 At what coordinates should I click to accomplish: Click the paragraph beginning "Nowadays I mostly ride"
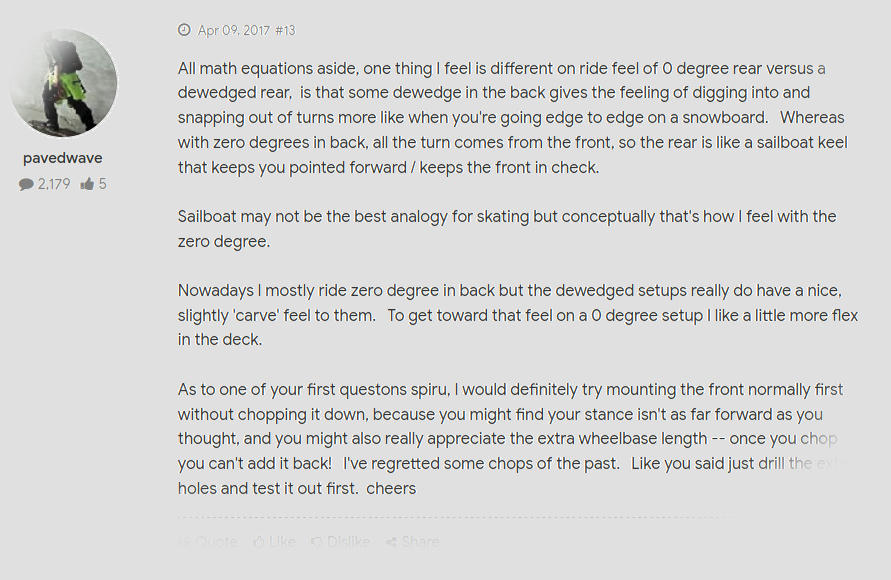click(518, 315)
